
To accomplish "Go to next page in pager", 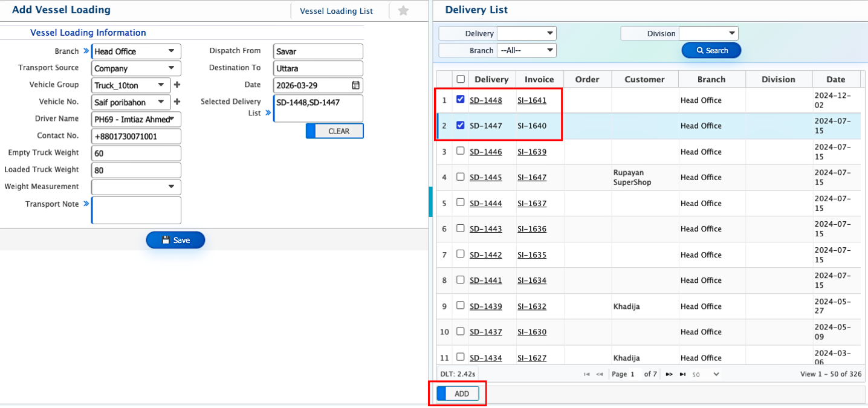I will tap(669, 374).
